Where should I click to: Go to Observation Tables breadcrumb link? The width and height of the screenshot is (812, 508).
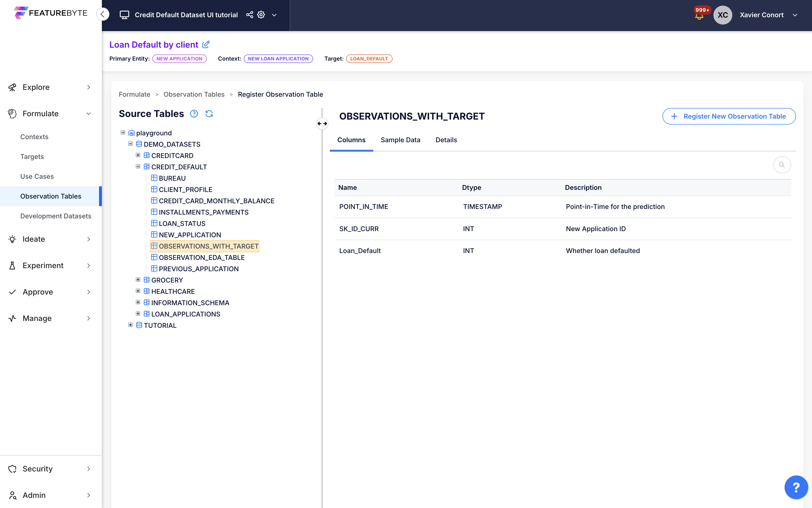click(194, 94)
